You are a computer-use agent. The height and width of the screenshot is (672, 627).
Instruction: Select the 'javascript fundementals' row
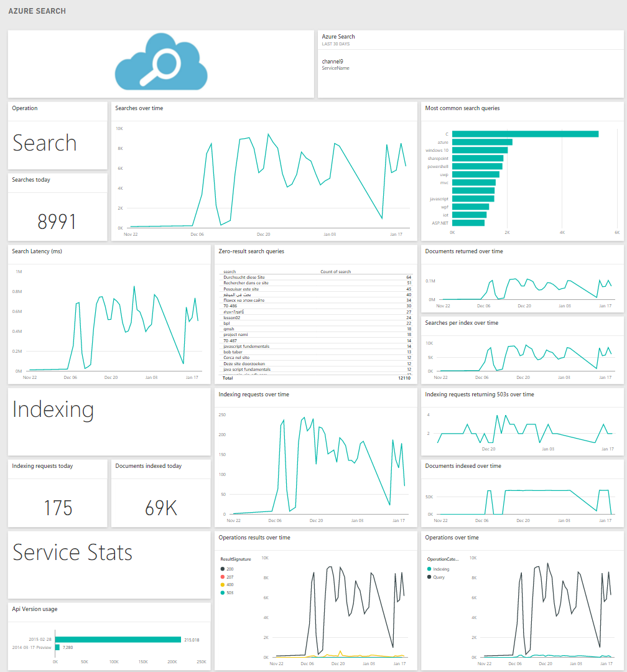(x=317, y=347)
